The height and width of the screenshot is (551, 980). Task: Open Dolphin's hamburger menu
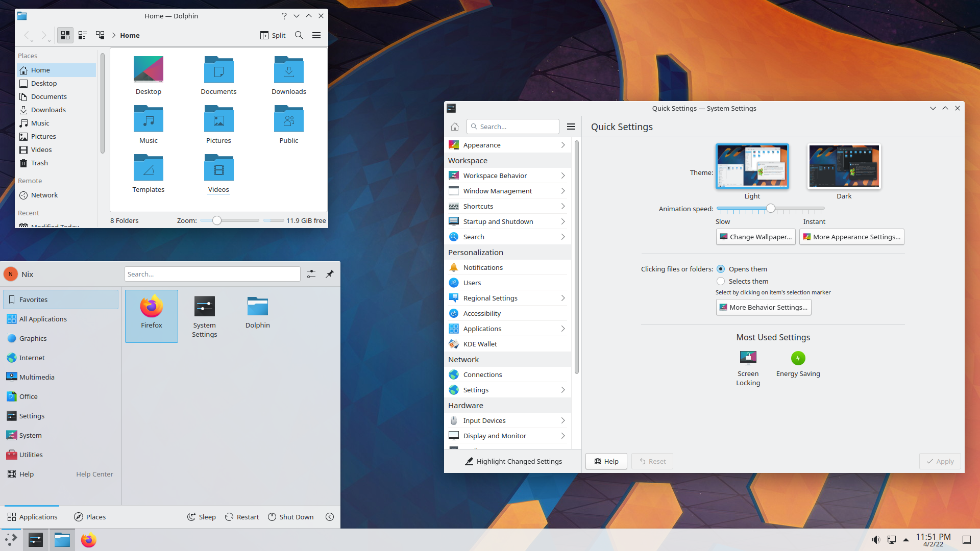point(316,35)
